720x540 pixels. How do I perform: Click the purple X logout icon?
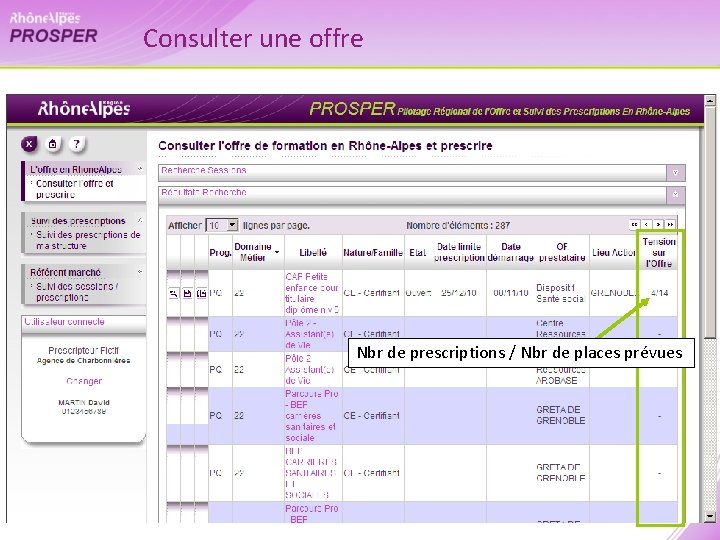[x=29, y=144]
